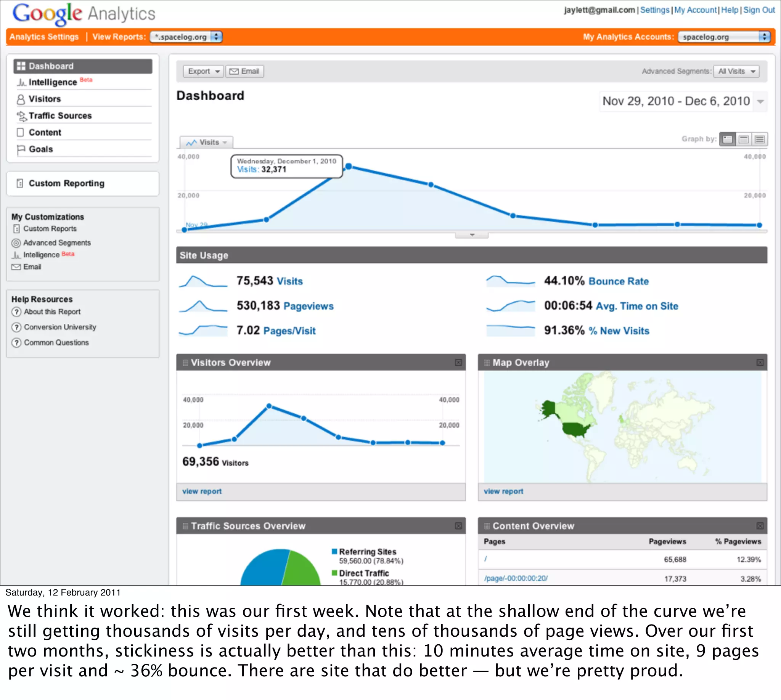Switch to the middle Graph by option
This screenshot has width=781, height=700.
(x=743, y=139)
